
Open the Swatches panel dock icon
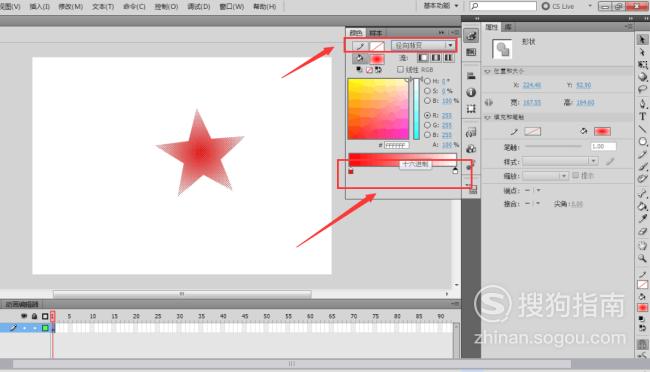(x=471, y=52)
